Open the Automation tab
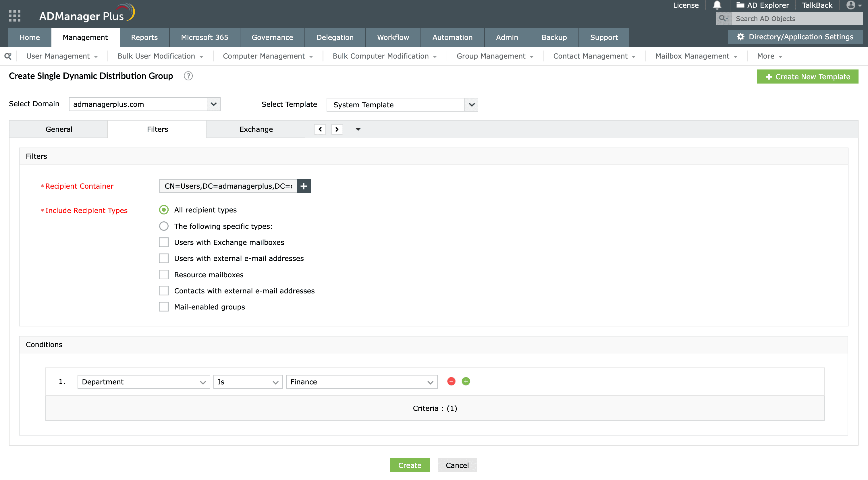Screen dimensions: 868x480 click(x=452, y=37)
